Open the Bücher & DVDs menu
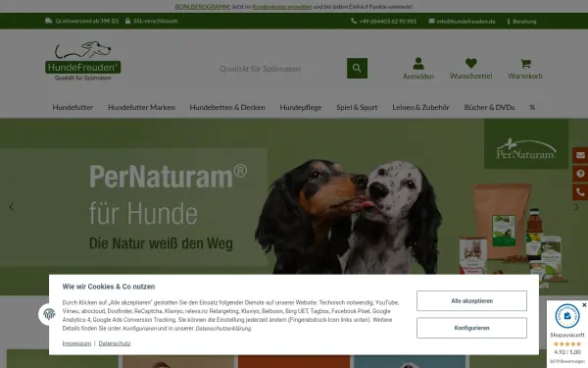The image size is (588, 368). pos(489,107)
